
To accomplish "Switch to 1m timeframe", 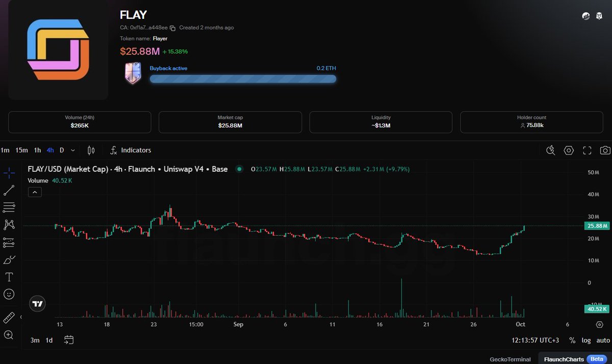I will [5, 150].
